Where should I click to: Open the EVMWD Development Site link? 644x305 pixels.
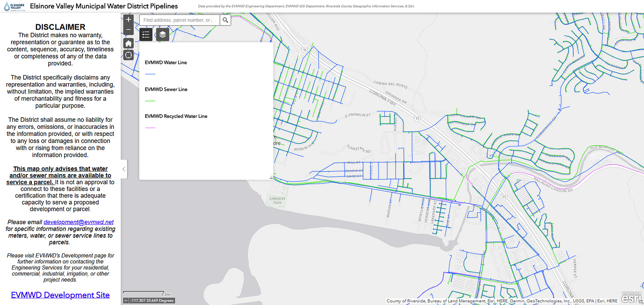coord(60,295)
